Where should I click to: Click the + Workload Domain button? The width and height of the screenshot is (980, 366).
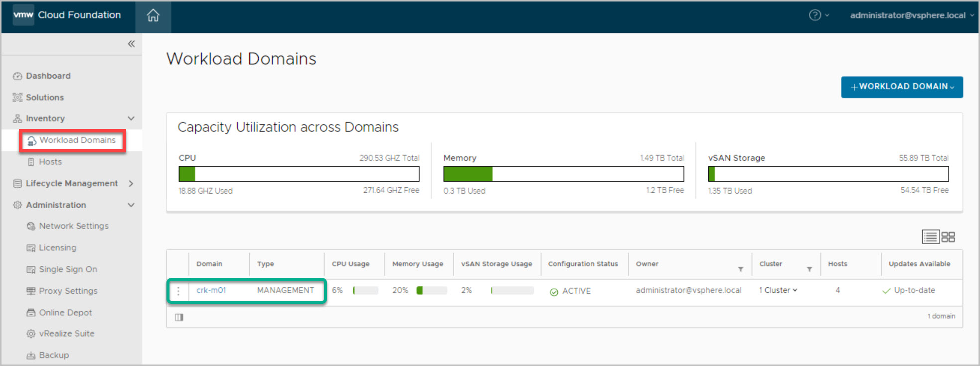(902, 87)
